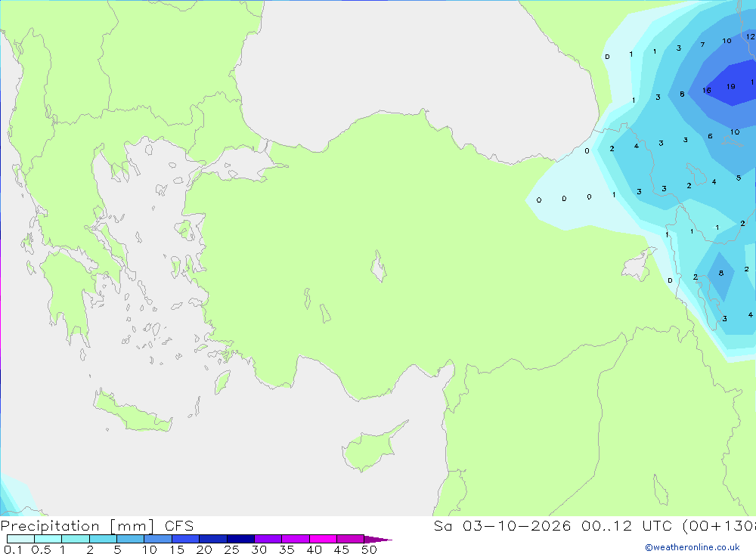Click the legend scale label '0.5'
756x554 pixels.
pos(41,549)
